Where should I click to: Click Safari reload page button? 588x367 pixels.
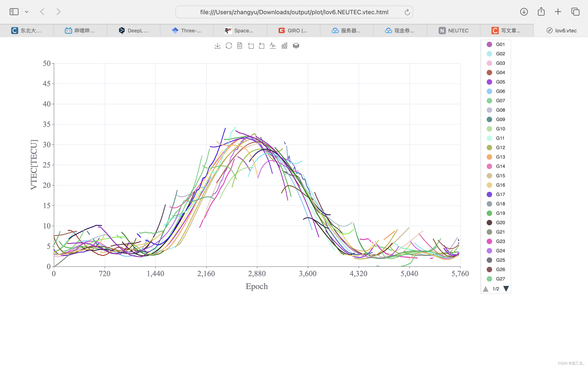point(407,12)
